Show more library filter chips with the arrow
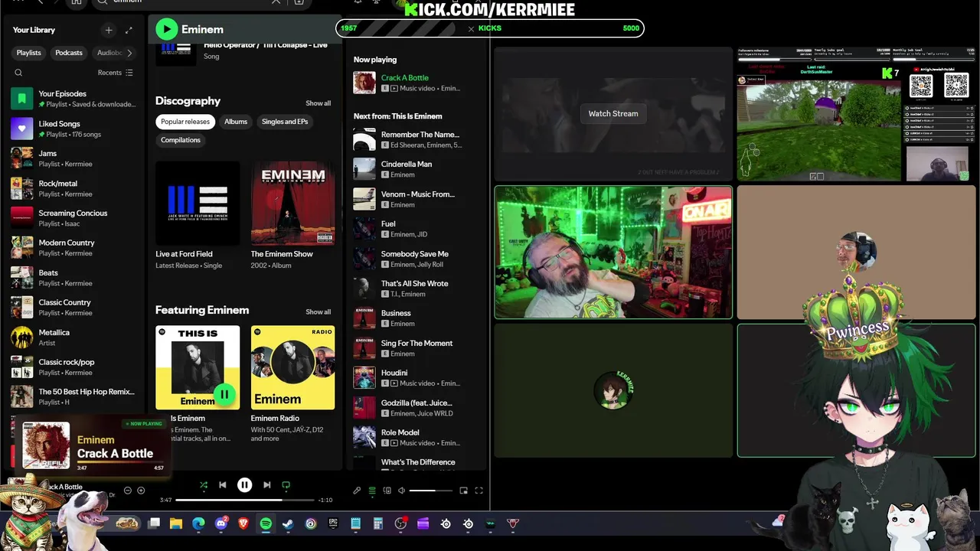Screen dimensions: 980x551 pos(129,53)
